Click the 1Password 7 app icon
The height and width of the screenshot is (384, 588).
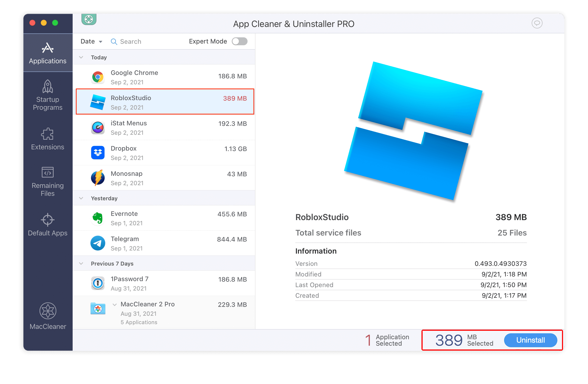pyautogui.click(x=98, y=283)
